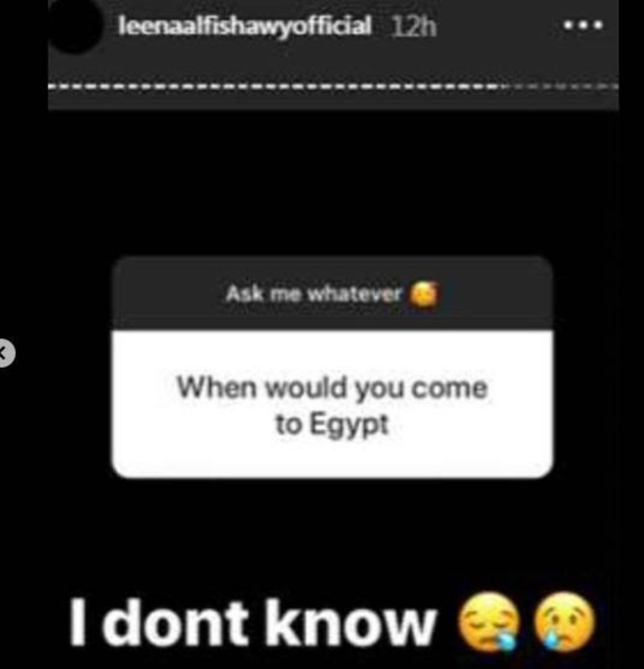Click the text When would you come

(x=332, y=387)
